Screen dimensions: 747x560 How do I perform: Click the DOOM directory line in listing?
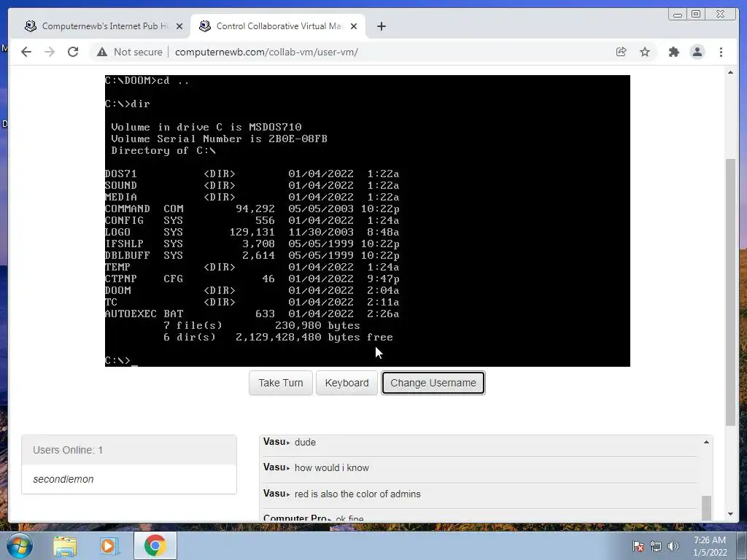(252, 290)
